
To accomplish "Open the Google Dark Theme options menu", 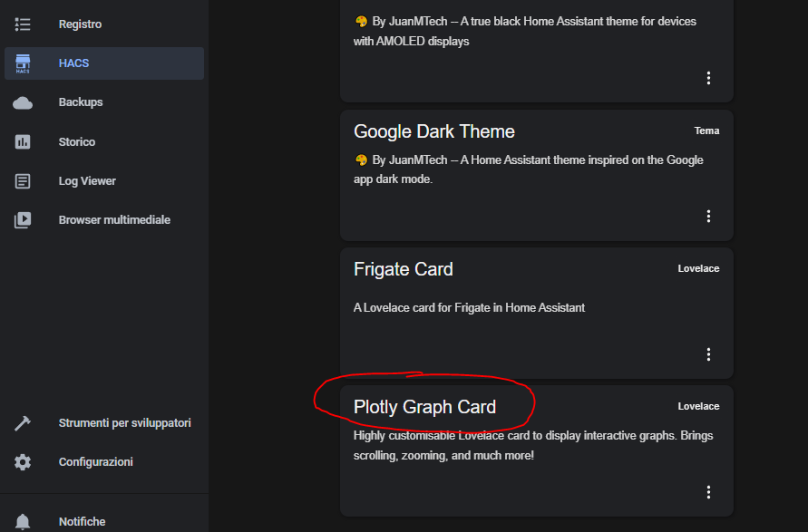I will [x=708, y=216].
